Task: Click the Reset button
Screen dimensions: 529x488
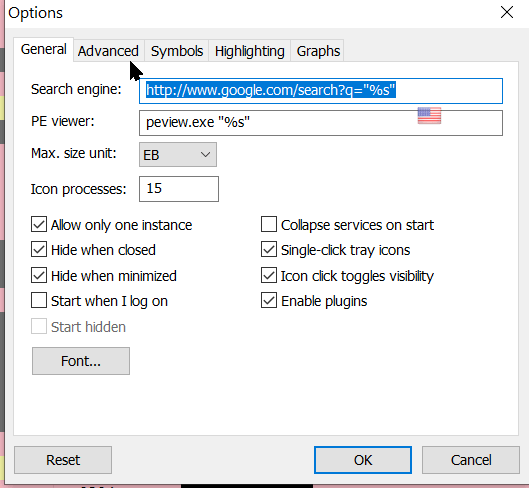Action: (63, 460)
